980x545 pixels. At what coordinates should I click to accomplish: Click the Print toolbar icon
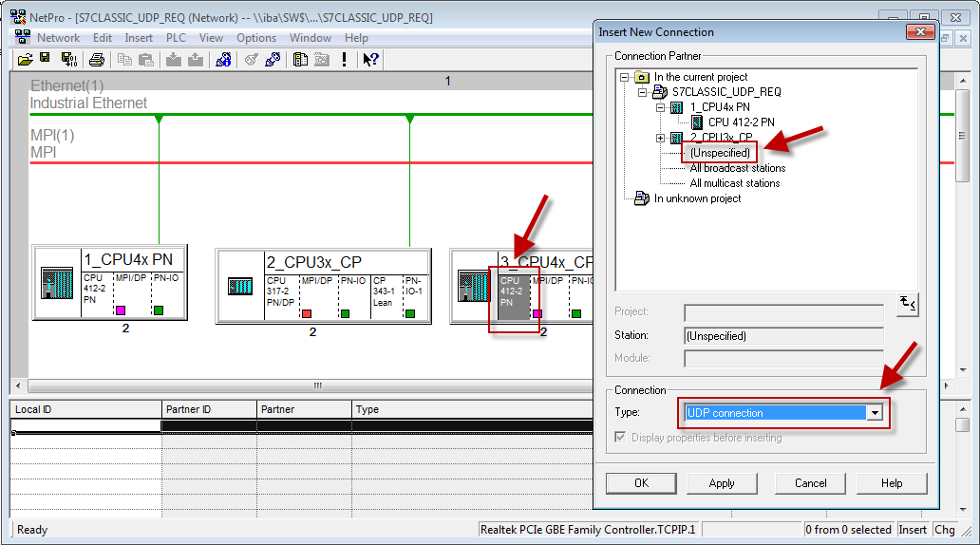click(96, 60)
